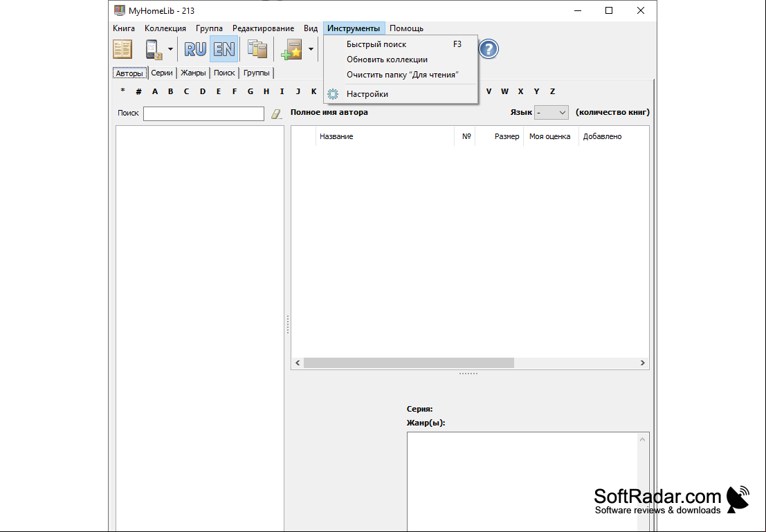Open the Коллекция menu
766x532 pixels.
(x=165, y=28)
